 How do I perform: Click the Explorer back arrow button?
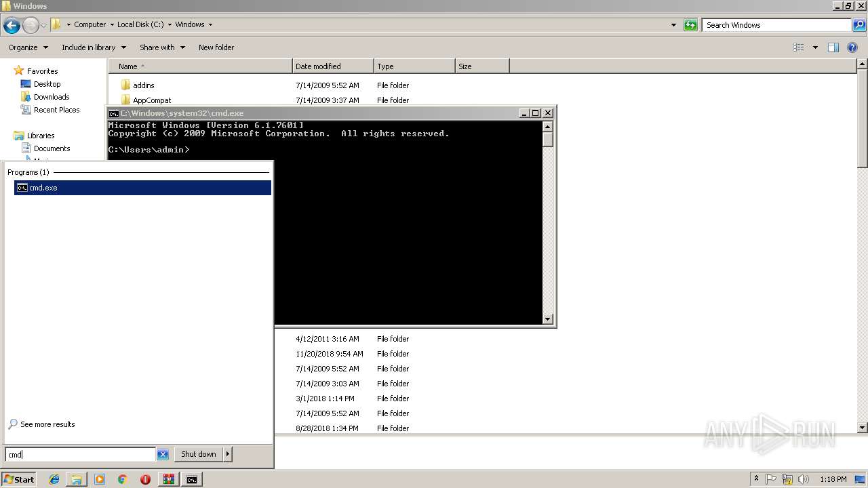12,26
